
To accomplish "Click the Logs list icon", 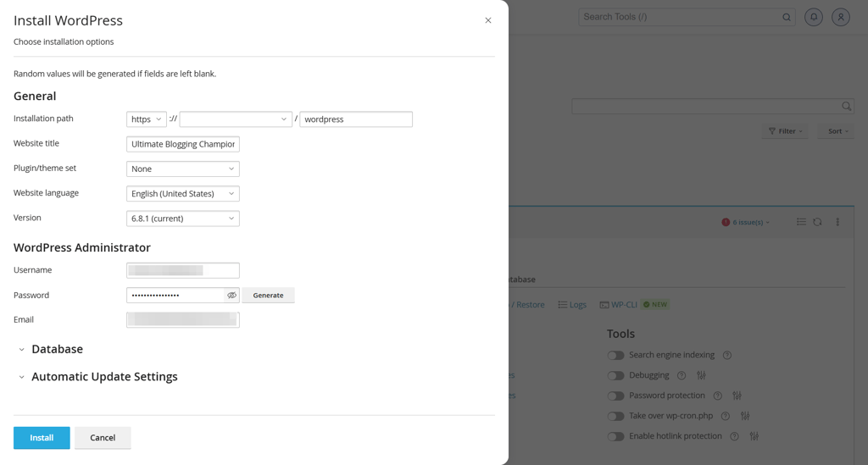I will (x=563, y=305).
